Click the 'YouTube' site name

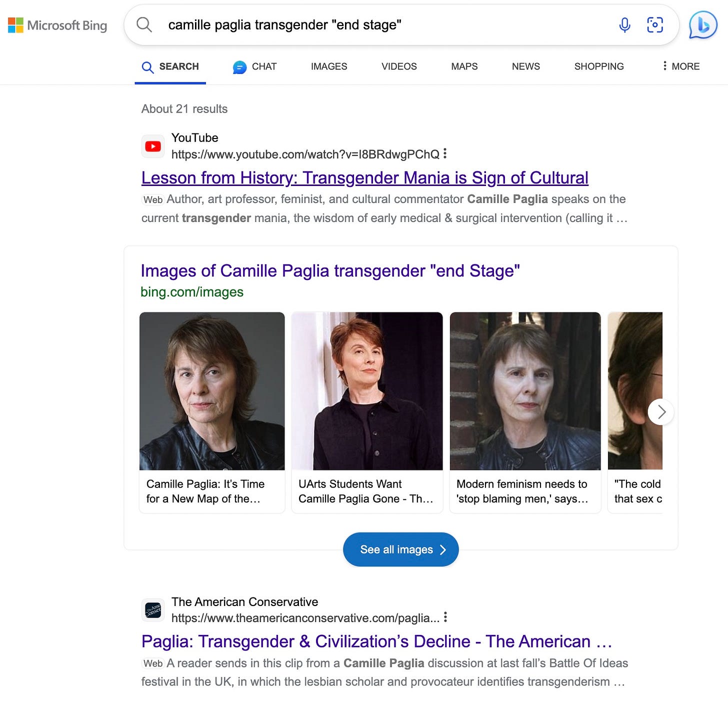195,137
